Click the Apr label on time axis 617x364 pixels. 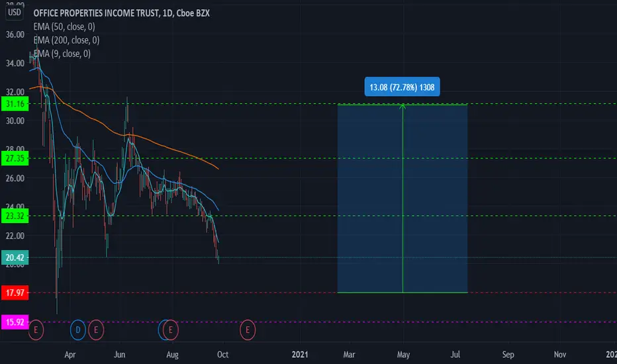tap(70, 355)
